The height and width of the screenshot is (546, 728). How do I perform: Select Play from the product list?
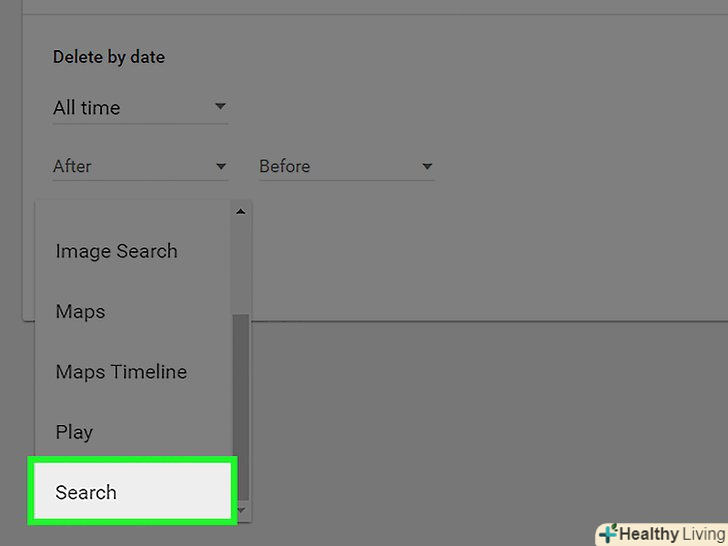(x=74, y=432)
